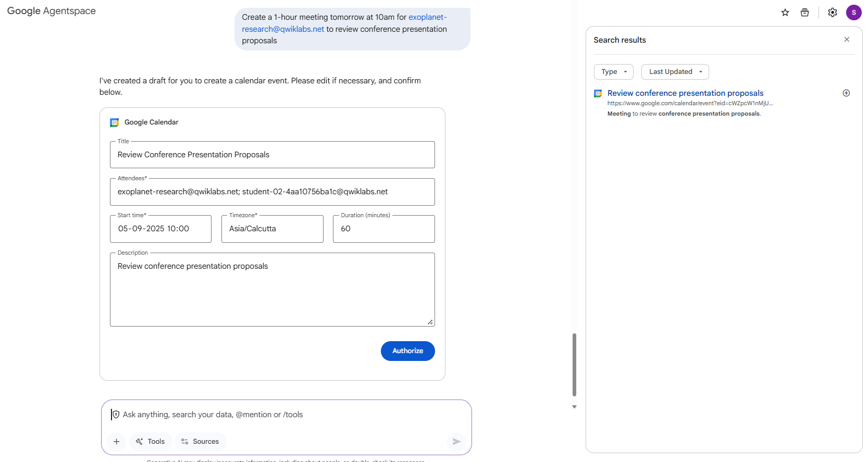The height and width of the screenshot is (462, 868).
Task: Click the 'I've created a draft' response text
Action: (x=260, y=86)
